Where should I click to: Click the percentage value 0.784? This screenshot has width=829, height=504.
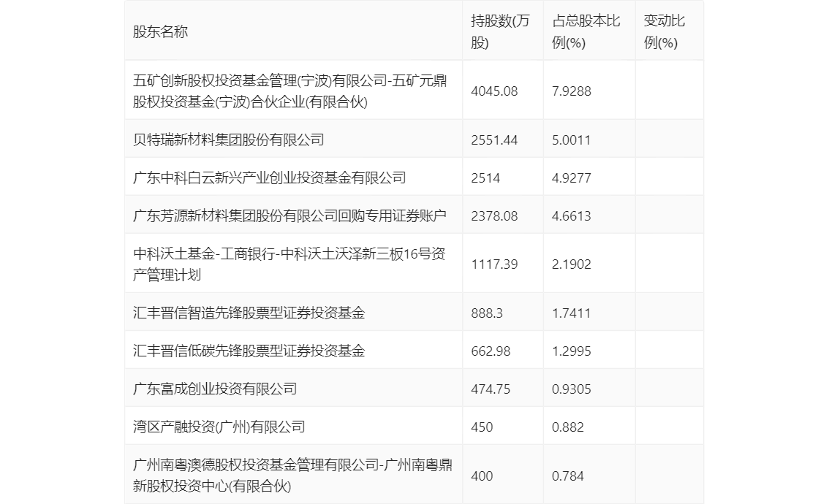click(x=568, y=476)
